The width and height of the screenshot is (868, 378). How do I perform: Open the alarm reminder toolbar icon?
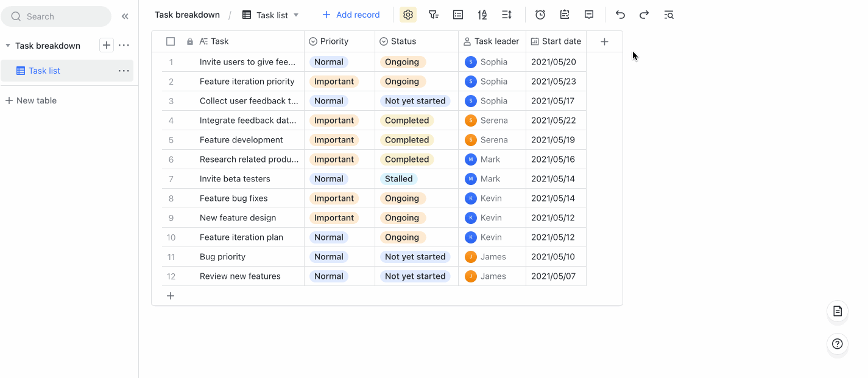pyautogui.click(x=540, y=14)
